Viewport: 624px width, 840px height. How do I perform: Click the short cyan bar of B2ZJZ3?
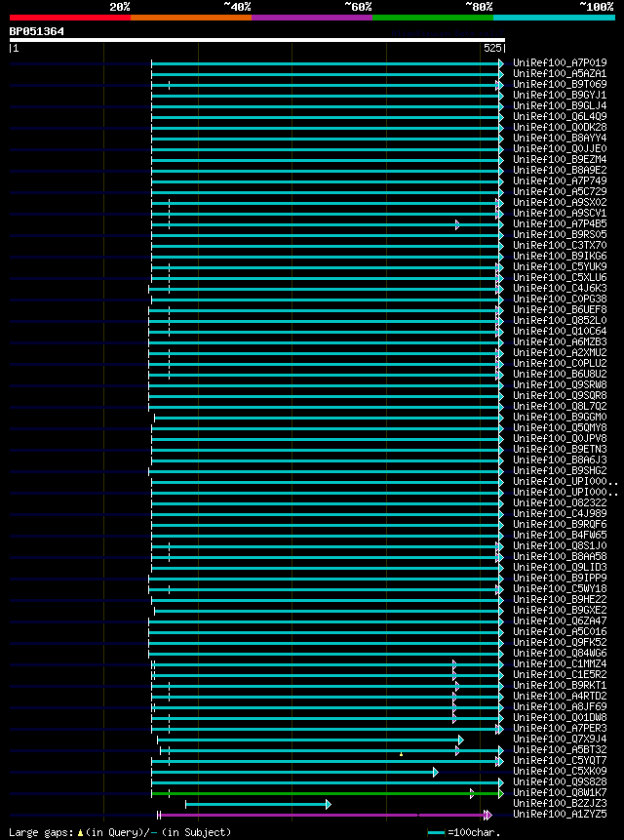pyautogui.click(x=258, y=804)
